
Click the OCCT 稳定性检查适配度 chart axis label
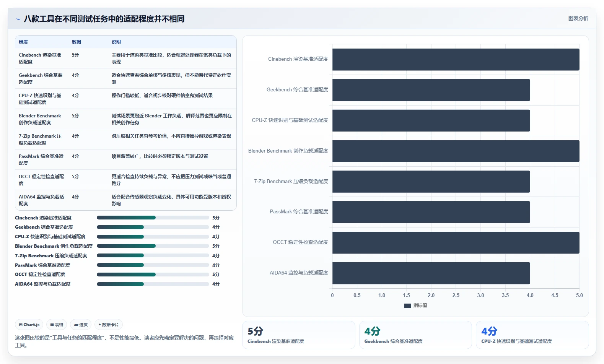[300, 242]
